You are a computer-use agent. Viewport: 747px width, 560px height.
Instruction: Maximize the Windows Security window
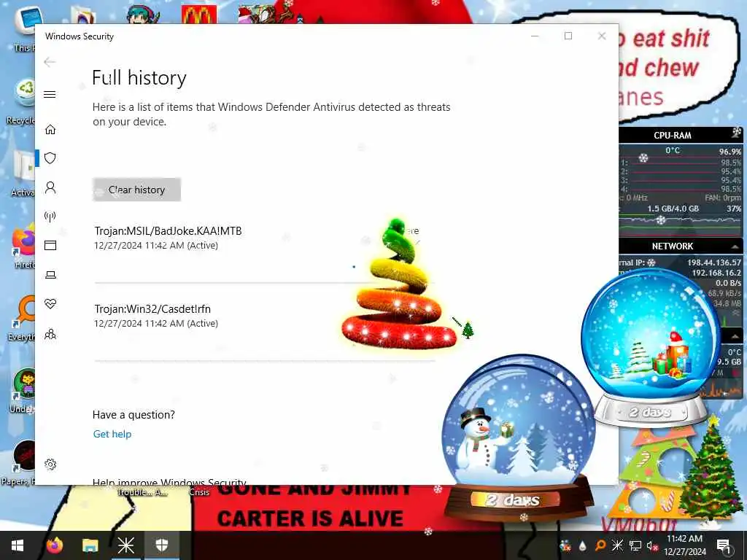coord(568,36)
